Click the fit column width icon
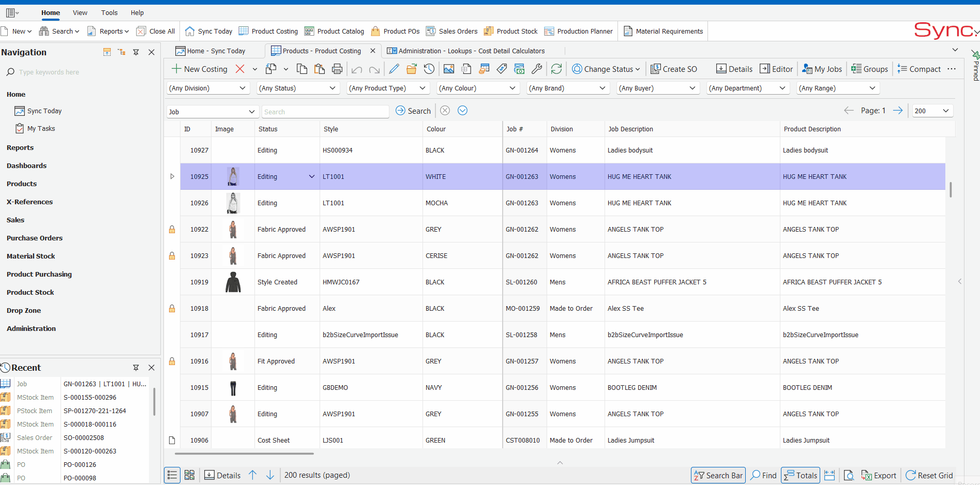The width and height of the screenshot is (980, 485). coord(830,475)
